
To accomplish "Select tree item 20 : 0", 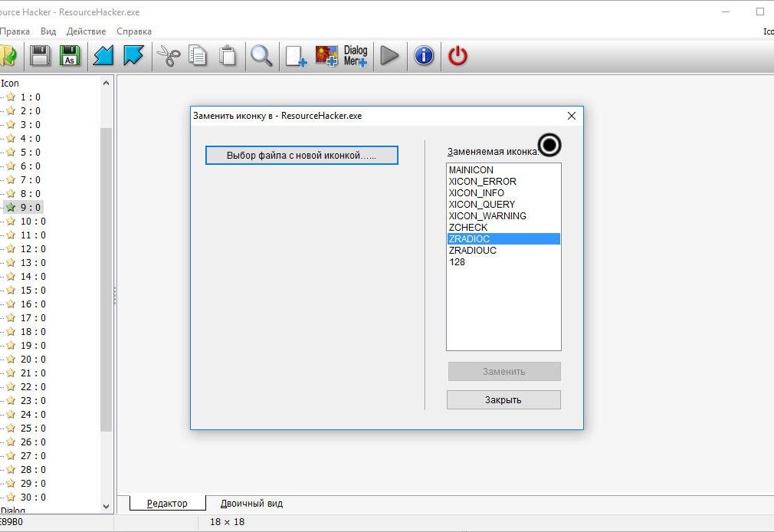I will tap(33, 360).
